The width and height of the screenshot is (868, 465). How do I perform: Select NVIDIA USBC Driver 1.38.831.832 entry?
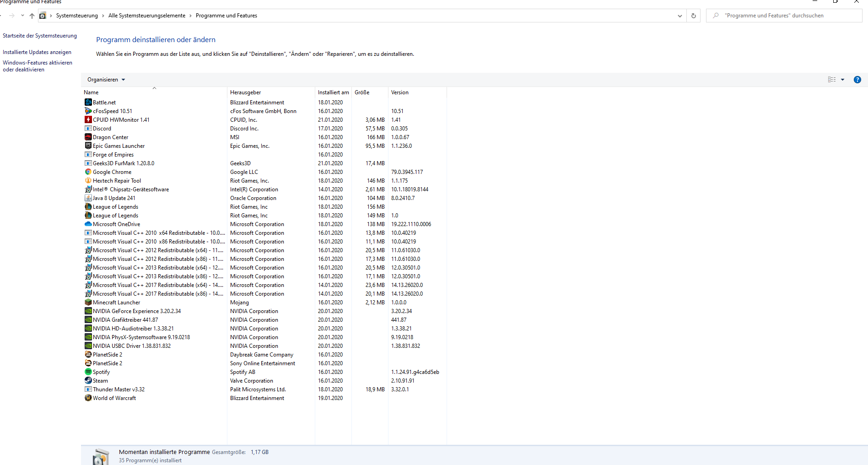click(x=264, y=346)
